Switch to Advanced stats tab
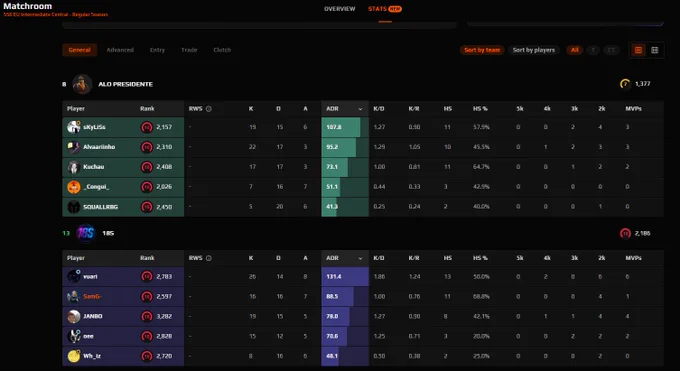Viewport: 680px width, 371px height. pyautogui.click(x=120, y=50)
